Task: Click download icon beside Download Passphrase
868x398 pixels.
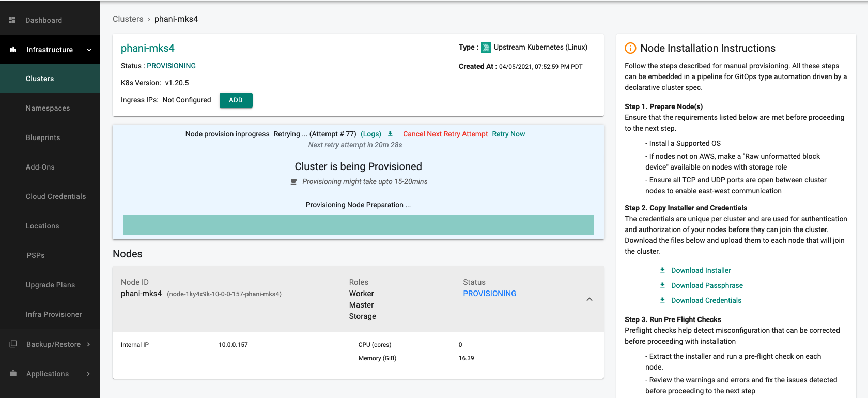Action: (x=662, y=285)
